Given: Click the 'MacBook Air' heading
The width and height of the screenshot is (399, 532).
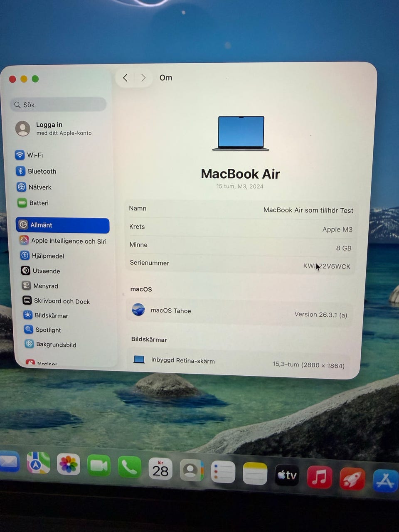Looking at the screenshot, I should (240, 174).
